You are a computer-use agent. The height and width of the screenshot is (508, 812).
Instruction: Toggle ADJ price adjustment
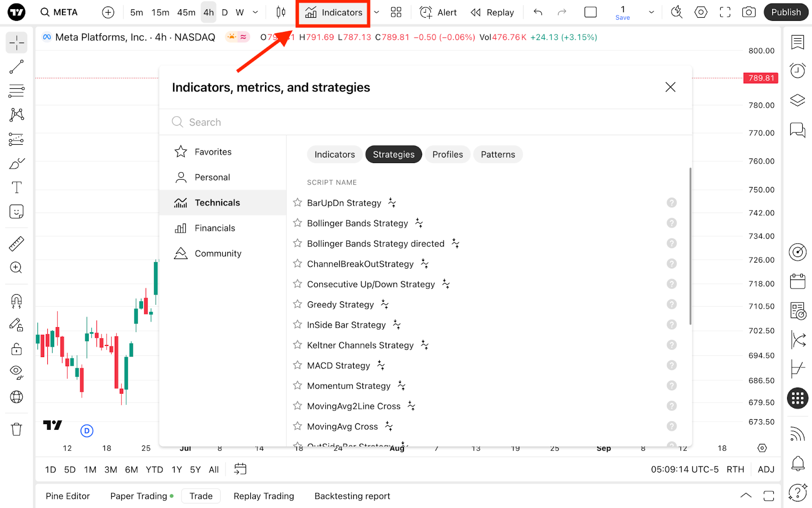point(766,469)
